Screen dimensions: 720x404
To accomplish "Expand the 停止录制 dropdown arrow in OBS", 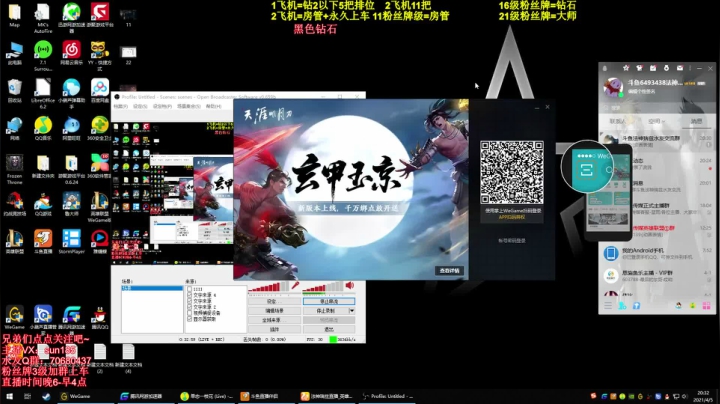I will pos(352,311).
